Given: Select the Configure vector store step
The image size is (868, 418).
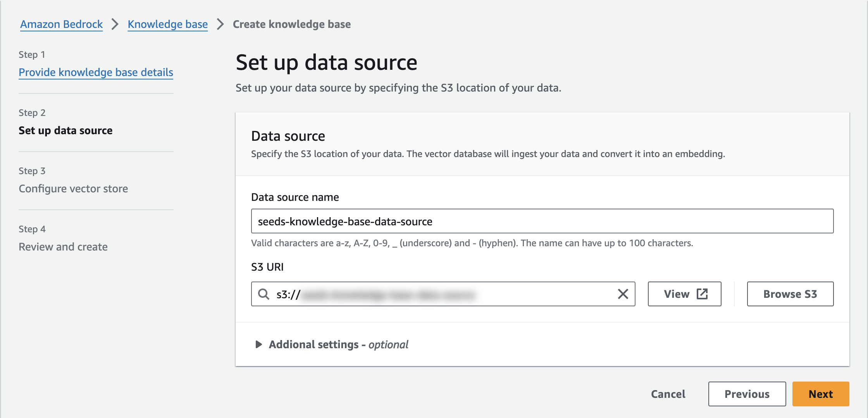Looking at the screenshot, I should (73, 188).
